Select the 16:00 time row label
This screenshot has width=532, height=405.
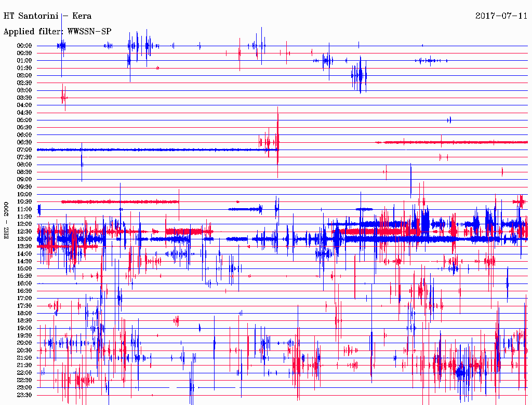[x=24, y=283]
